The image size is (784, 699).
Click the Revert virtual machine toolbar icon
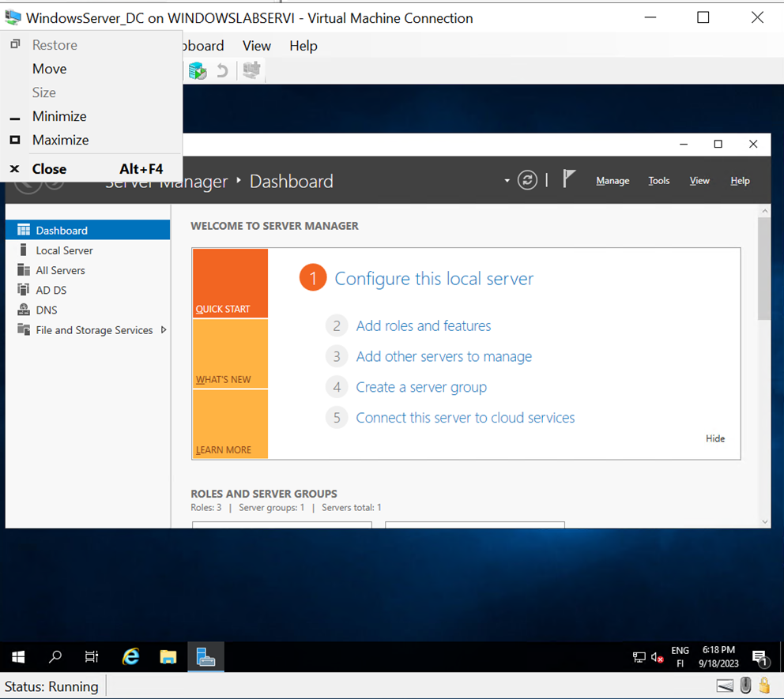[221, 70]
